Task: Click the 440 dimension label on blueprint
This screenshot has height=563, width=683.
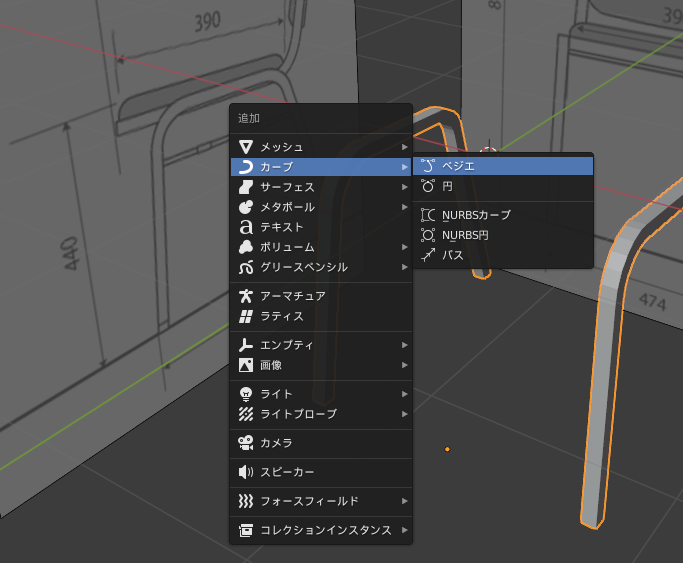Action: [70, 253]
